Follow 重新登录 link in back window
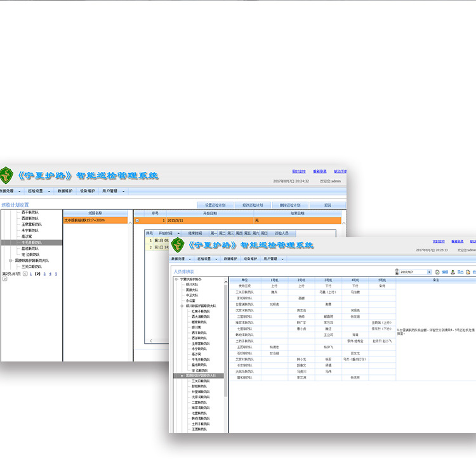This screenshot has height=475, width=476. click(320, 172)
